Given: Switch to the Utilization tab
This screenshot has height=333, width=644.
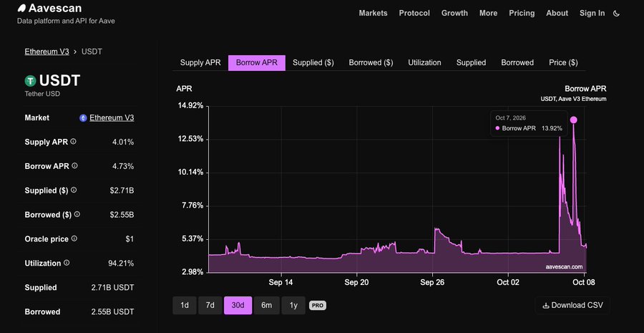Looking at the screenshot, I should [424, 62].
